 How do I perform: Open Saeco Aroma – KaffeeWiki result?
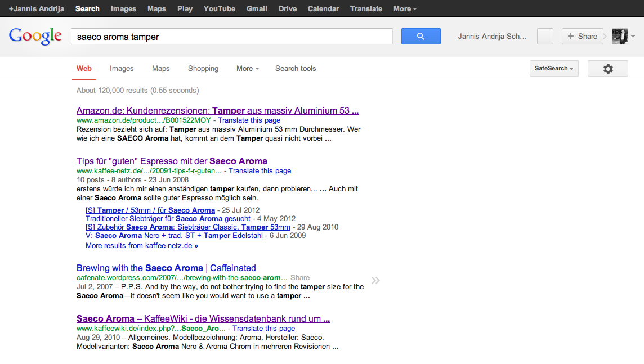(203, 318)
